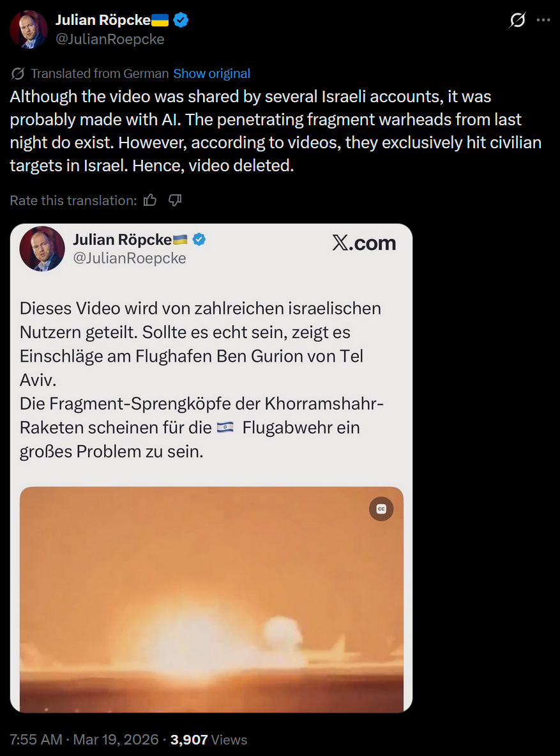The image size is (560, 756).
Task: Rate the translation thumbs down
Action: (x=174, y=200)
